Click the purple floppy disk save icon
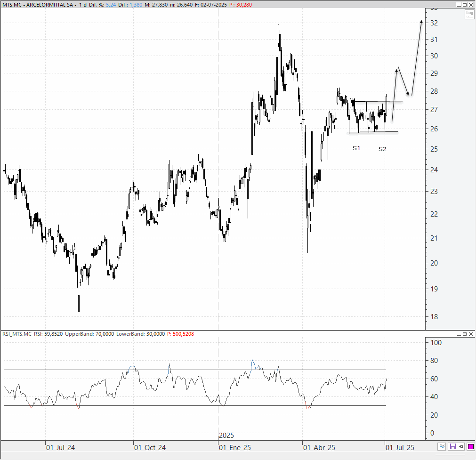Screen dimensions: 476x460 point(452,446)
